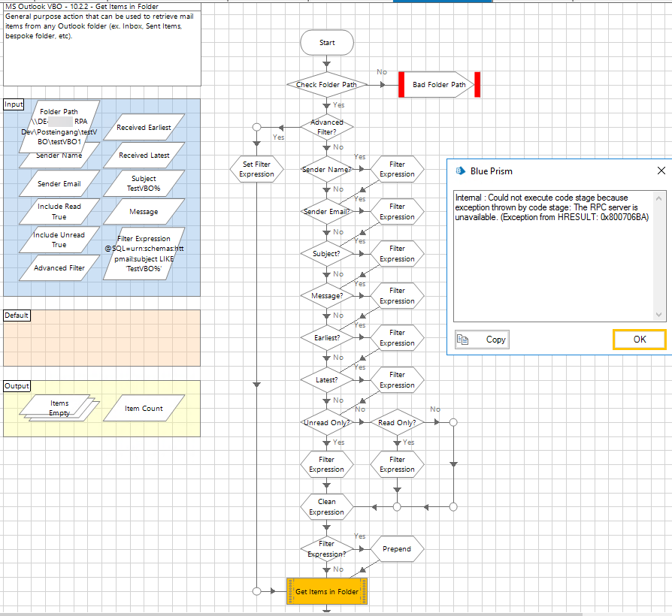Select the Message? decision stage
This screenshot has height=616, width=672.
[x=326, y=295]
